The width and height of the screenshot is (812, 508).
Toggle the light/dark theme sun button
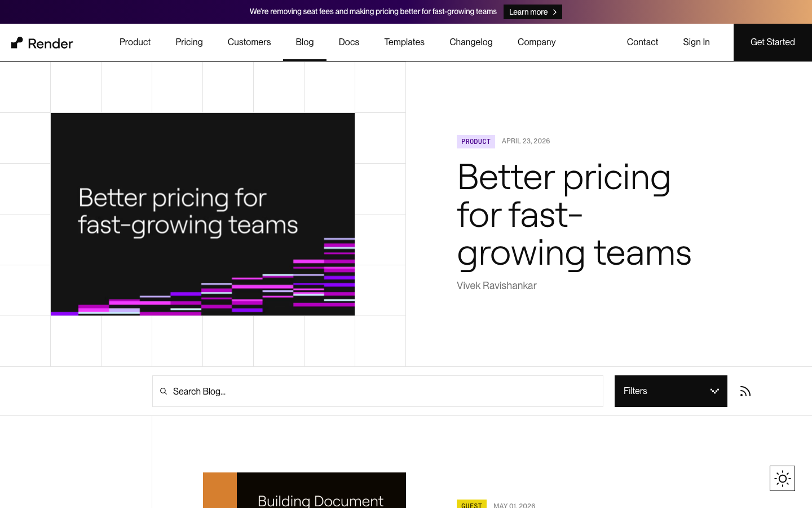(x=782, y=479)
